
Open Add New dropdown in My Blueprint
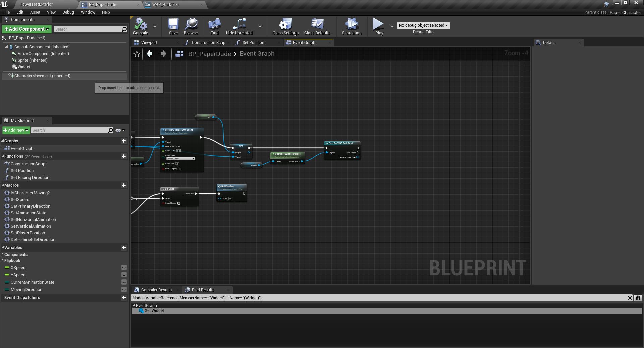click(x=16, y=130)
